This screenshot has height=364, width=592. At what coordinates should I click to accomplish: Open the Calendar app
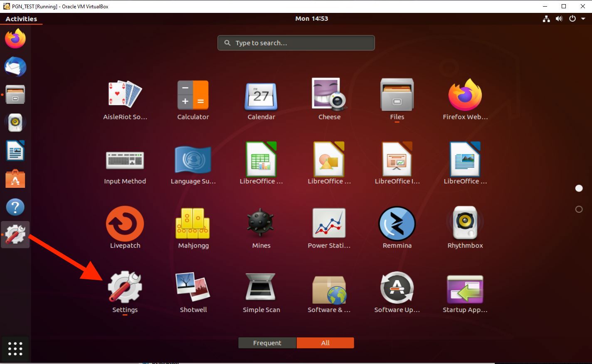pyautogui.click(x=261, y=96)
